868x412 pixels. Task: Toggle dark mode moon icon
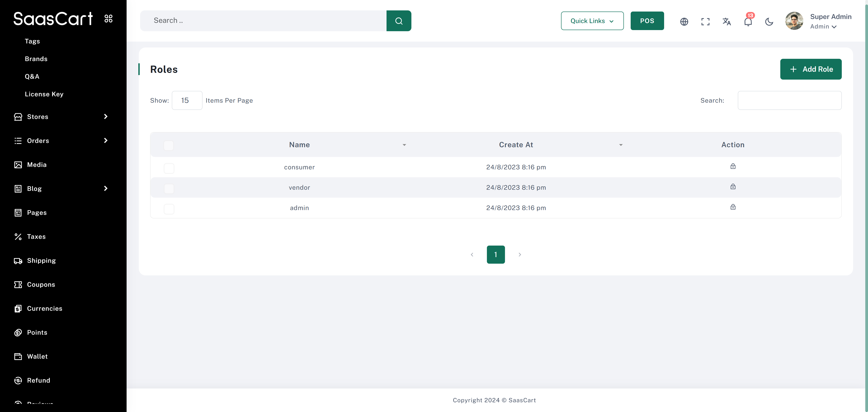pos(769,21)
